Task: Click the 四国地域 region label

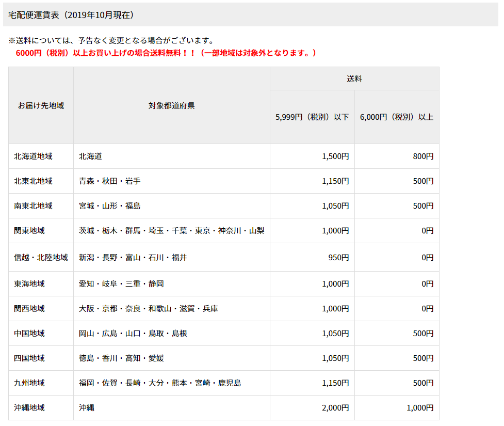Action: [29, 358]
